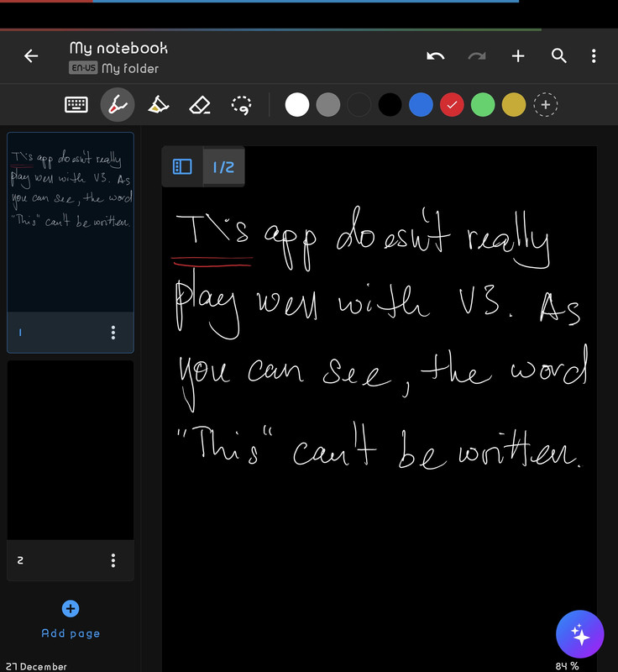Click the 84 % zoom indicator
Screen dimensions: 618x672
(567, 666)
